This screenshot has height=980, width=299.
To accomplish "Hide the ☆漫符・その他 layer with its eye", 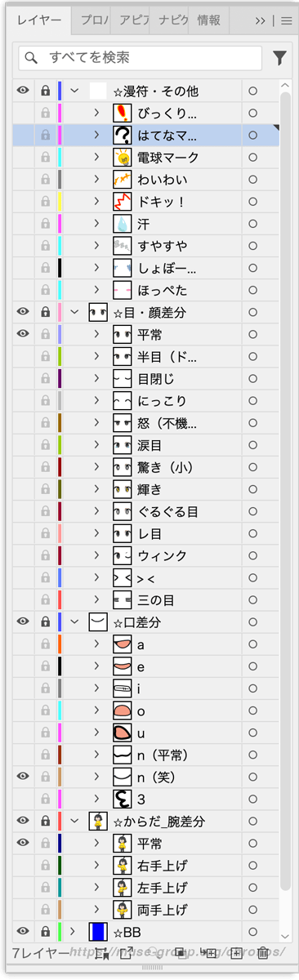I will pyautogui.click(x=23, y=91).
